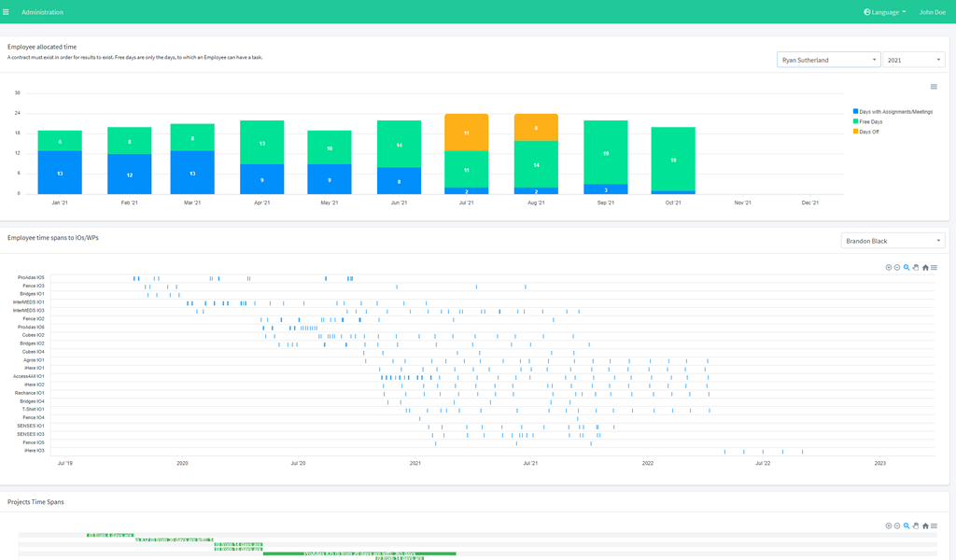Image resolution: width=956 pixels, height=560 pixels.
Task: Click the Administration link in header
Action: 43,12
